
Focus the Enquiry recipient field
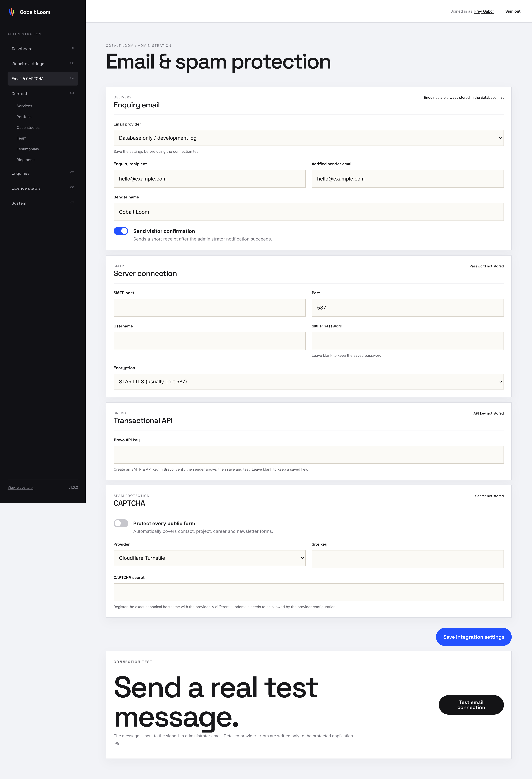pyautogui.click(x=209, y=179)
